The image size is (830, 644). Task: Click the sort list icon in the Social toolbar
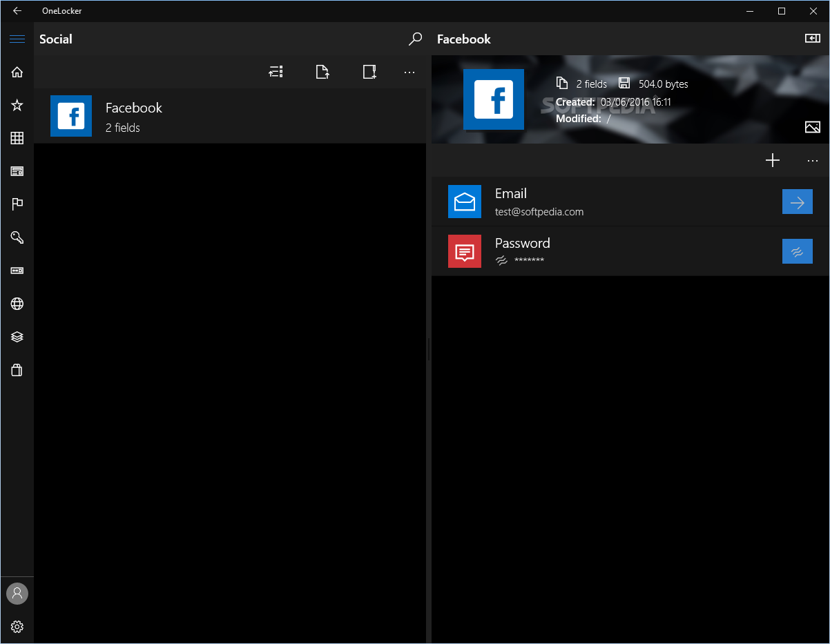[x=276, y=72]
